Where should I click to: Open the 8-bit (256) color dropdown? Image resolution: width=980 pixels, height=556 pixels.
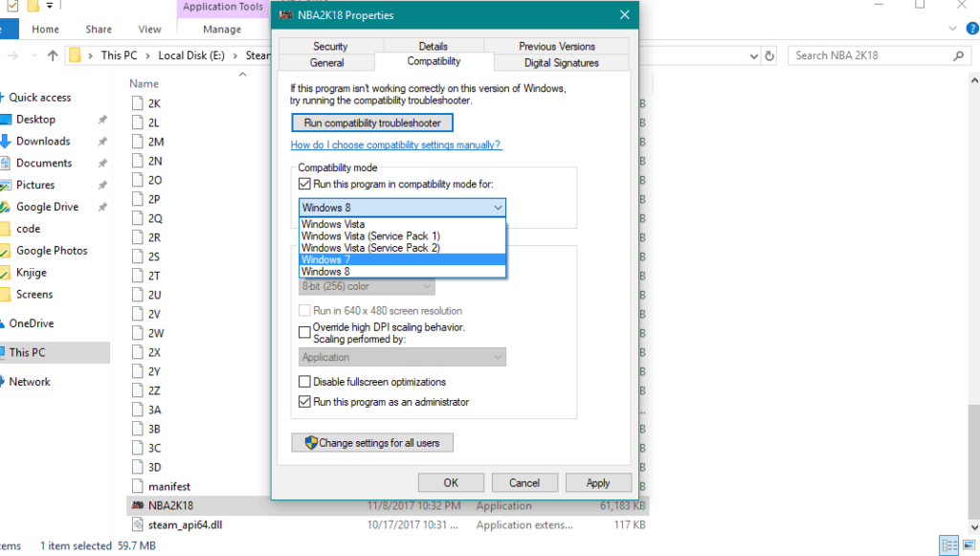click(367, 287)
